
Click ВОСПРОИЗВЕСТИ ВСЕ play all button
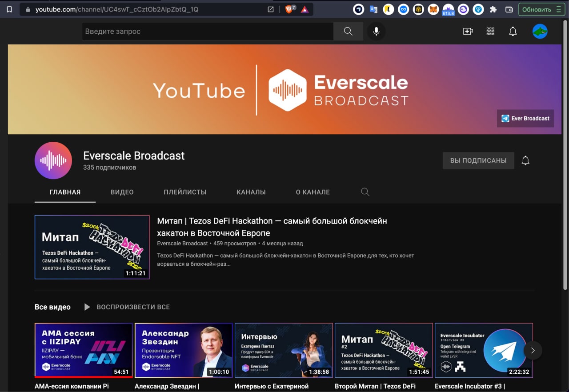pyautogui.click(x=127, y=307)
